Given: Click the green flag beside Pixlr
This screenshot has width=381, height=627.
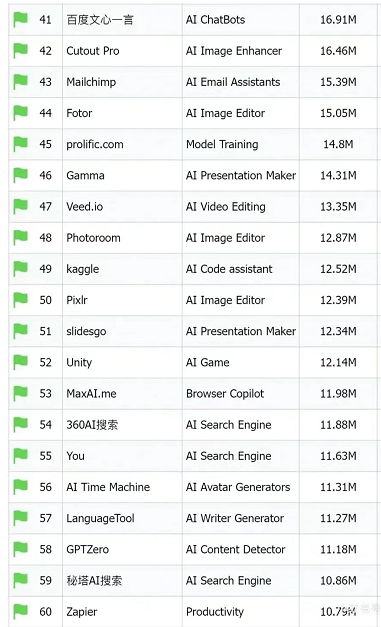Looking at the screenshot, I should [21, 300].
